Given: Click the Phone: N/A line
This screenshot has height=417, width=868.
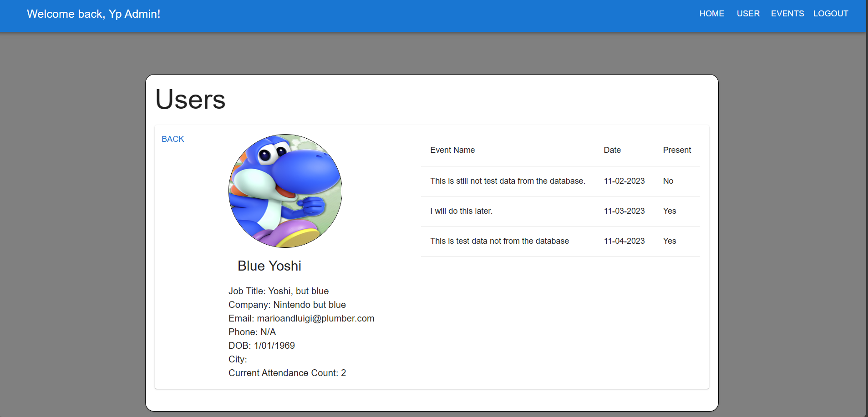Looking at the screenshot, I should [x=252, y=332].
